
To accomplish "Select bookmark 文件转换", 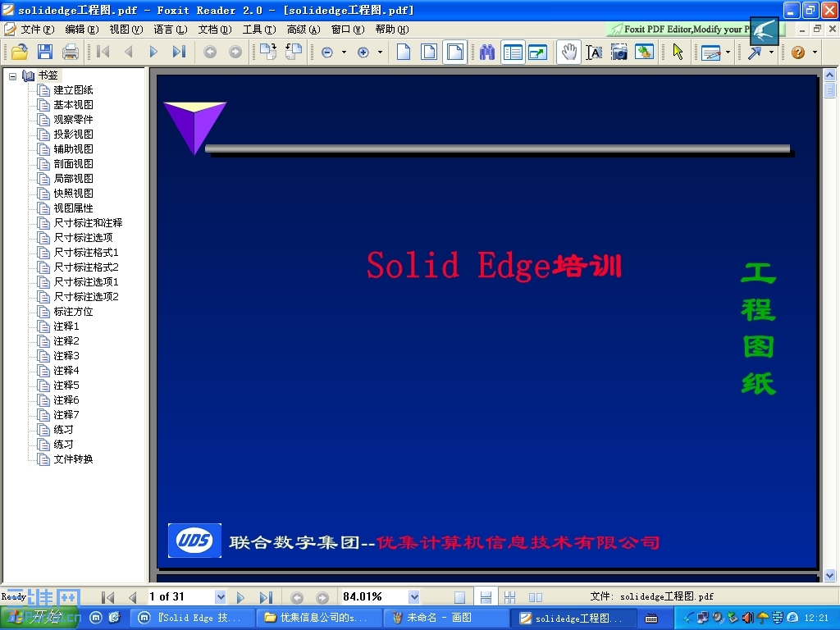I will click(73, 459).
